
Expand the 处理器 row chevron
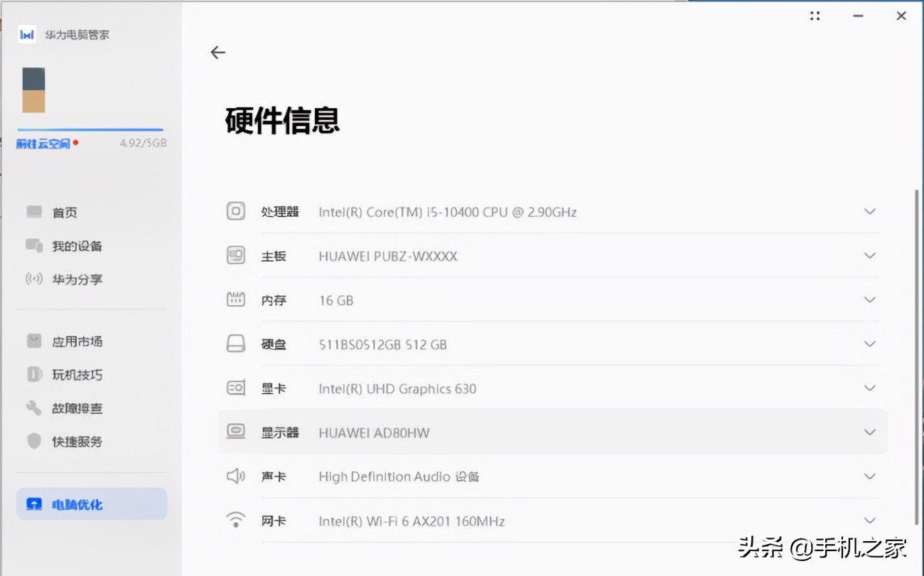point(869,211)
